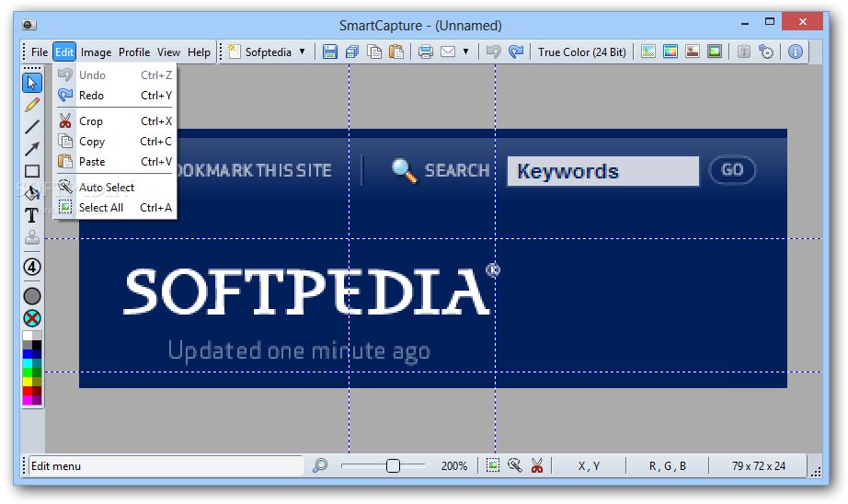Click the toolbar Copy icon
Image resolution: width=848 pixels, height=504 pixels.
pyautogui.click(x=374, y=52)
